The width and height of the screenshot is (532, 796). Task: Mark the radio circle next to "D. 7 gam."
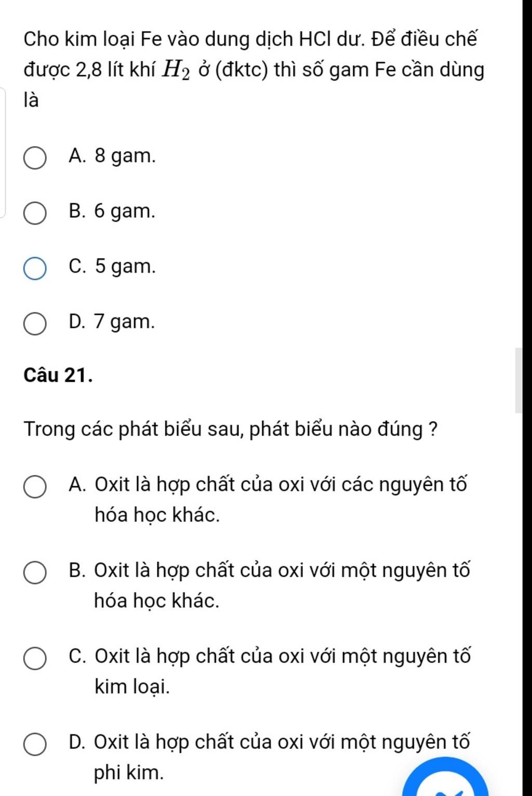click(x=35, y=324)
